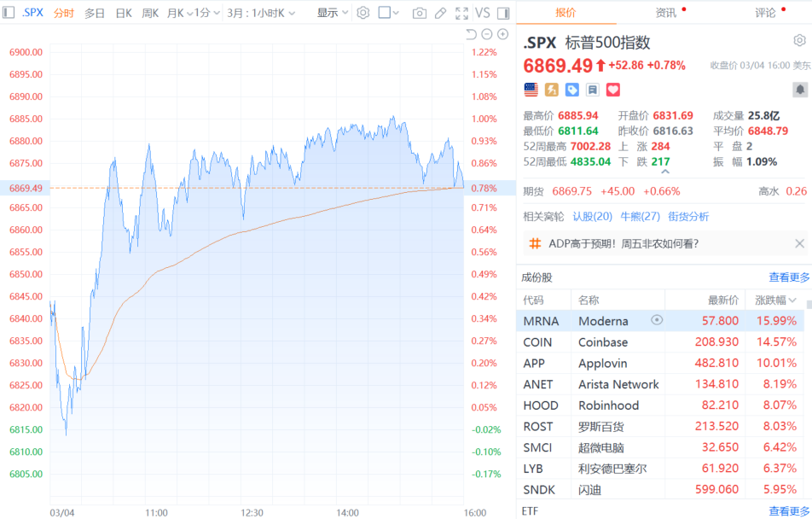Expand the 月K period dropdown
Image resolution: width=812 pixels, height=519 pixels.
coord(179,13)
